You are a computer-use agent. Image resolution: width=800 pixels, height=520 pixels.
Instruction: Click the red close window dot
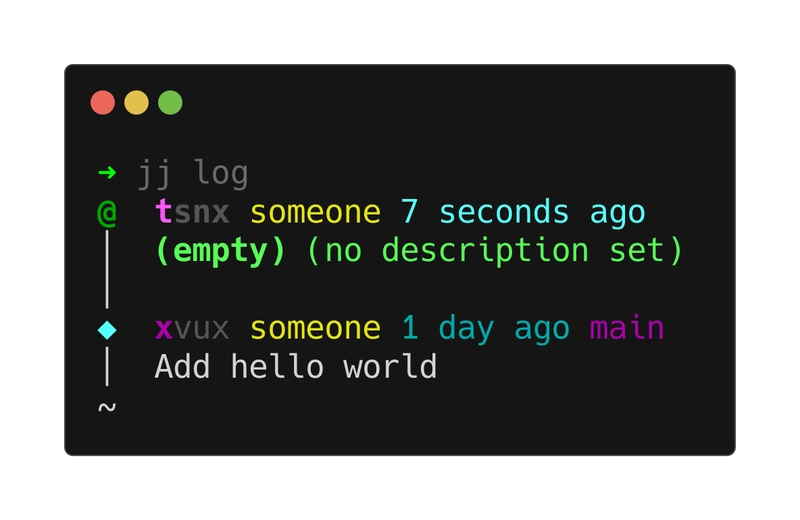point(103,103)
